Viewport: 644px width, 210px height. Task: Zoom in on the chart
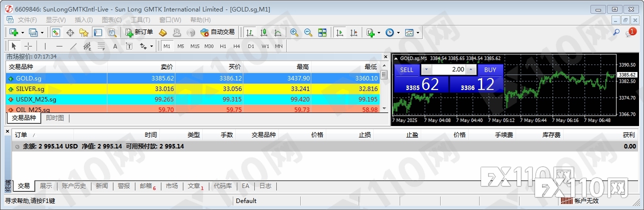(x=294, y=32)
